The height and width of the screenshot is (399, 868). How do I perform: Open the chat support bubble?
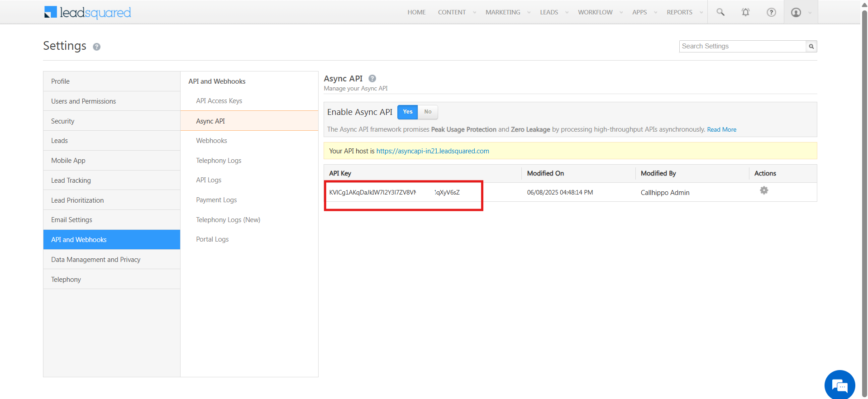839,385
